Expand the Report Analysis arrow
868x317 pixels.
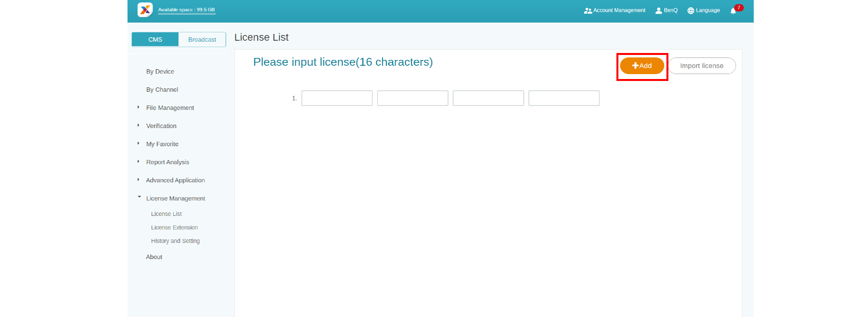tap(139, 161)
